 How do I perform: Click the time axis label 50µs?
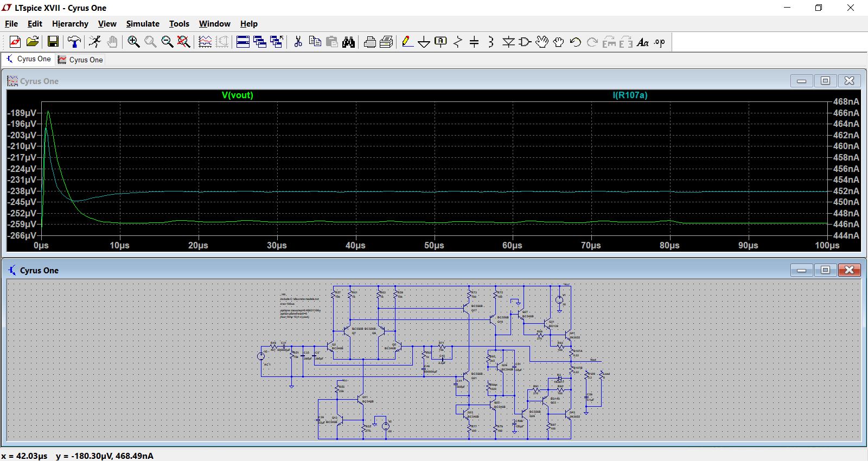pyautogui.click(x=434, y=246)
